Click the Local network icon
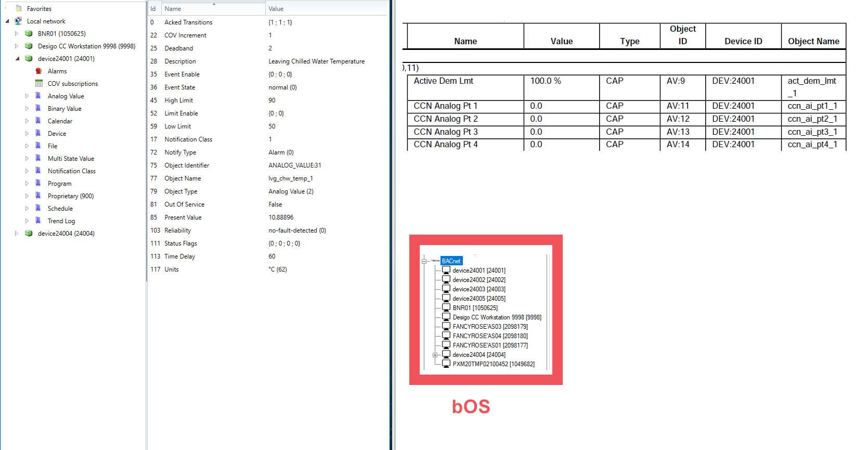This screenshot has height=450, width=868. point(18,21)
